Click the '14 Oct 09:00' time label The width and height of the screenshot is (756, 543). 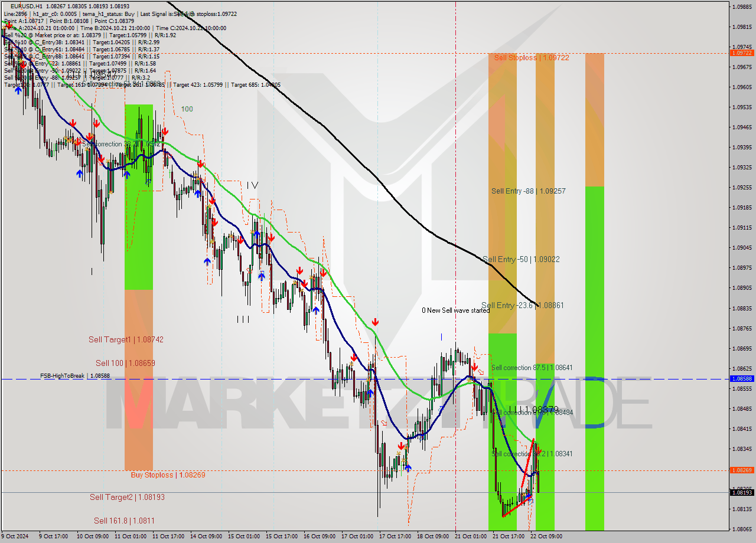tap(206, 537)
